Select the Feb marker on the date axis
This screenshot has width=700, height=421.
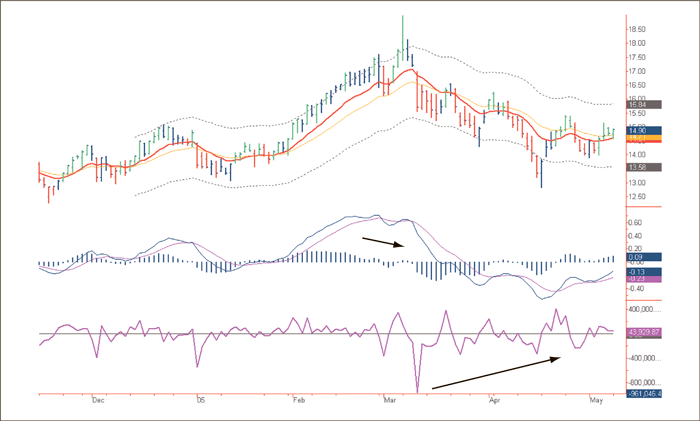coord(298,399)
